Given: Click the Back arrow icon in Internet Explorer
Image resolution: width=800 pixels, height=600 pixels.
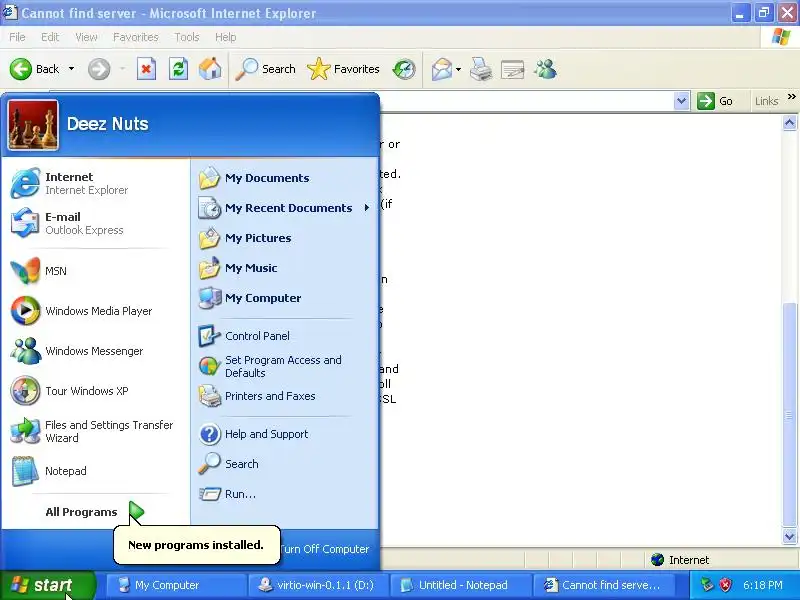Looking at the screenshot, I should click(x=21, y=69).
